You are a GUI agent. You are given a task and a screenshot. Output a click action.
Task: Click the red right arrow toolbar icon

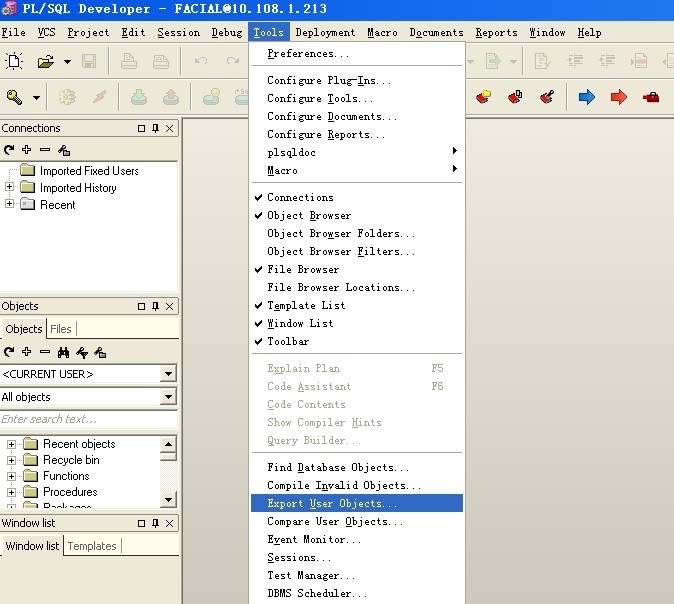point(619,97)
